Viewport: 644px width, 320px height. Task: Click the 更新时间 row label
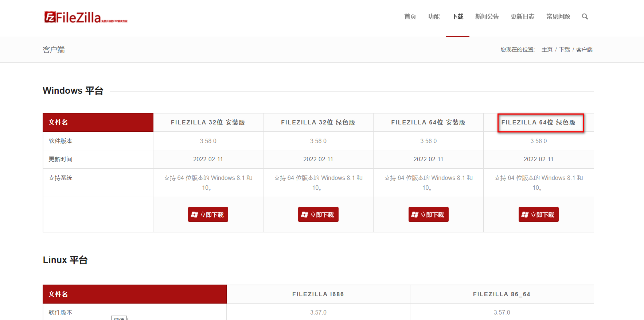(61, 159)
